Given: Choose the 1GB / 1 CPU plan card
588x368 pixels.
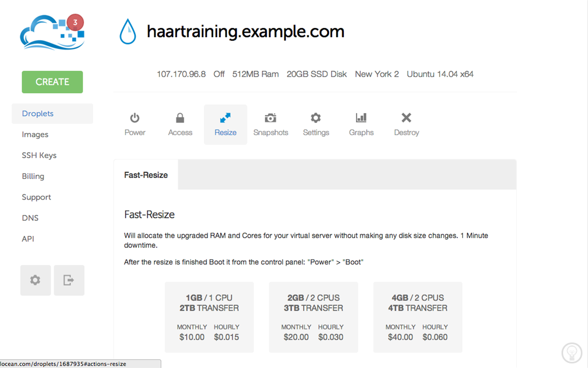Looking at the screenshot, I should (x=209, y=317).
